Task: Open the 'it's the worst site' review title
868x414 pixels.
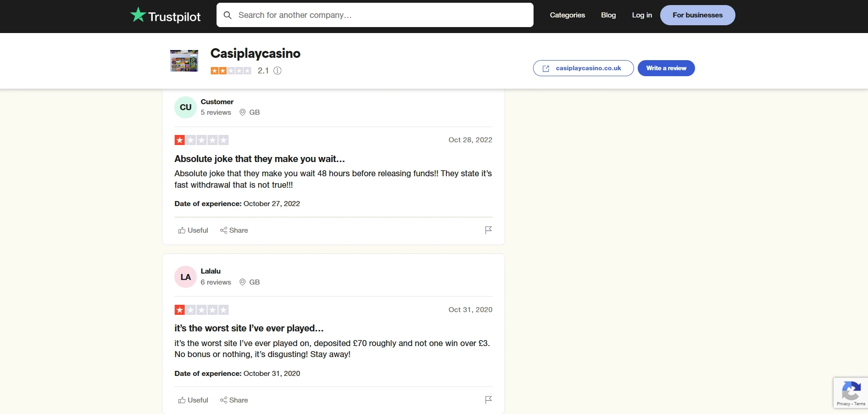Action: (249, 329)
